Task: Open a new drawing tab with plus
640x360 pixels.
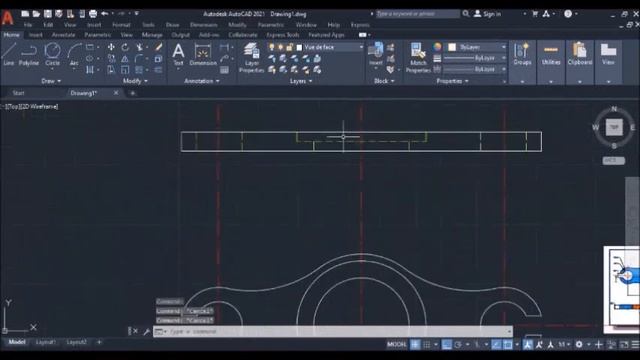Action: coord(132,93)
